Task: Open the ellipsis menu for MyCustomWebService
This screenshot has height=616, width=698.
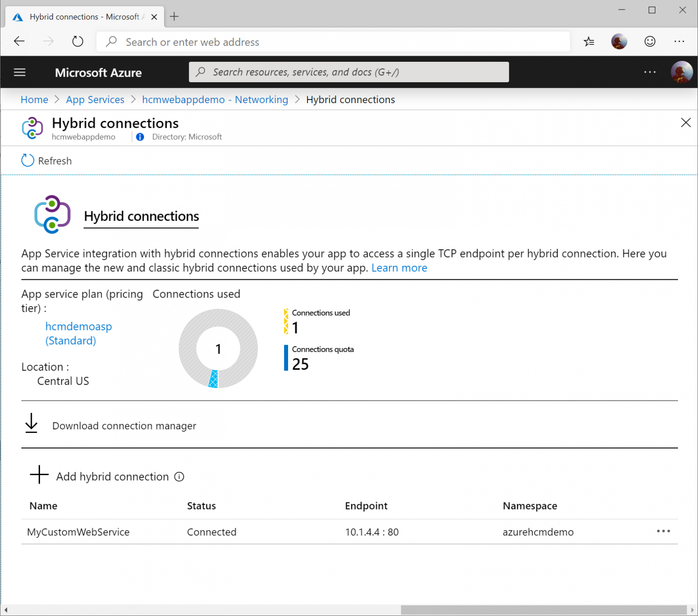Action: click(664, 531)
